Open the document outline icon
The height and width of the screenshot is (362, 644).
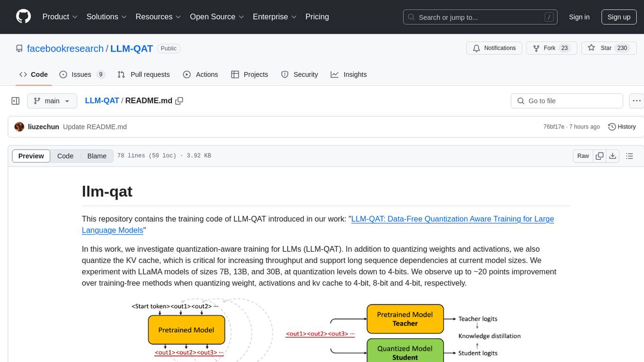tap(629, 156)
